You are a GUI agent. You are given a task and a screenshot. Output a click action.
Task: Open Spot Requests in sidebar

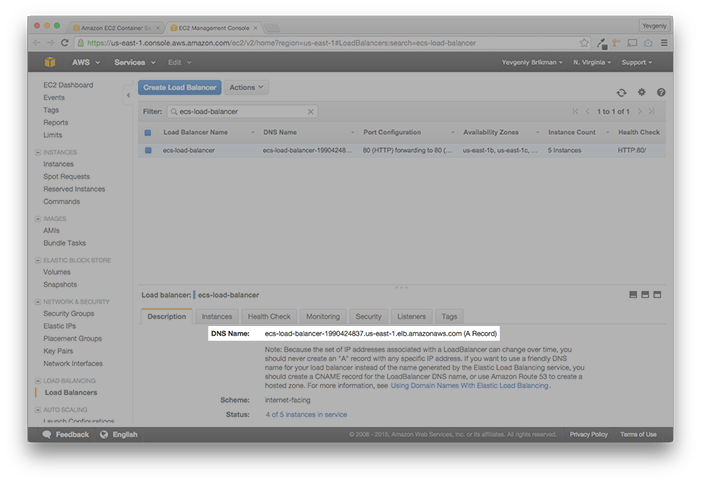[66, 177]
